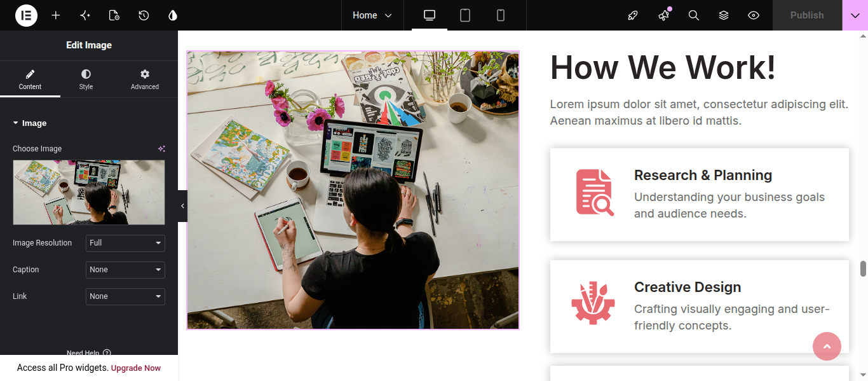Open the Theme Builder droplet icon
This screenshot has width=868, height=381.
pyautogui.click(x=173, y=15)
